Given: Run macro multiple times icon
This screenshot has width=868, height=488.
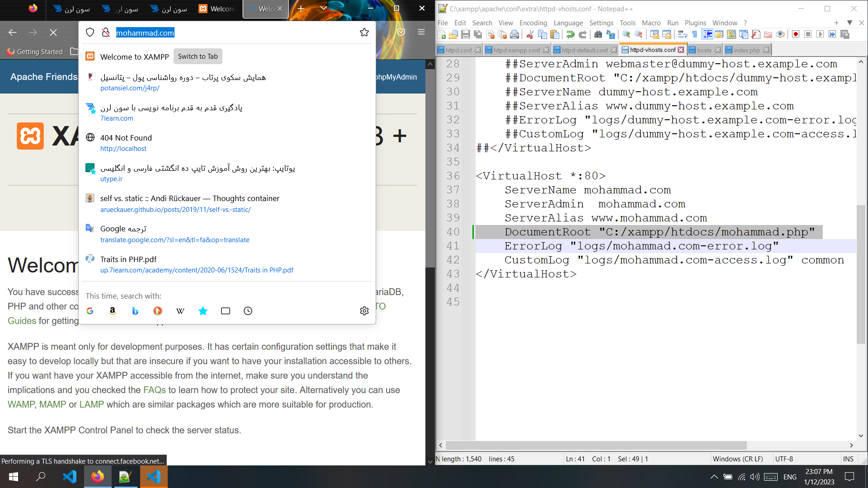Looking at the screenshot, I should (833, 34).
